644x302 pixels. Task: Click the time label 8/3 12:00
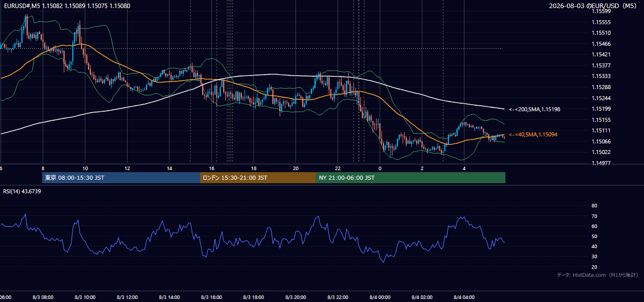[x=127, y=297]
